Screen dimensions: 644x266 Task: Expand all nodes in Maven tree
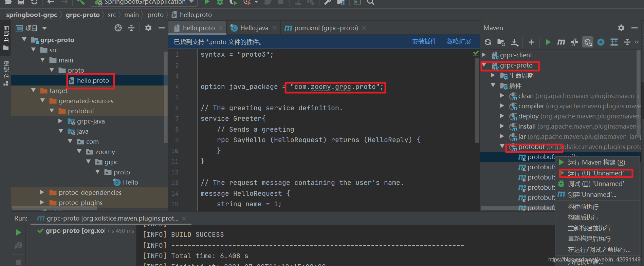[x=614, y=42]
